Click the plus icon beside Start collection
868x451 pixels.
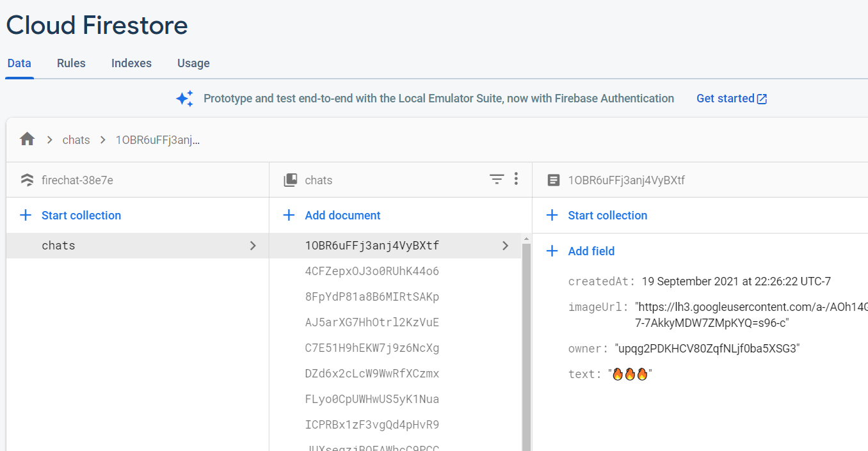click(x=25, y=215)
